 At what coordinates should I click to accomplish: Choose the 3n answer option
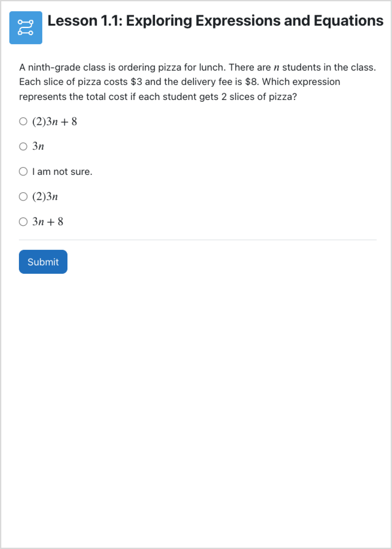click(23, 146)
